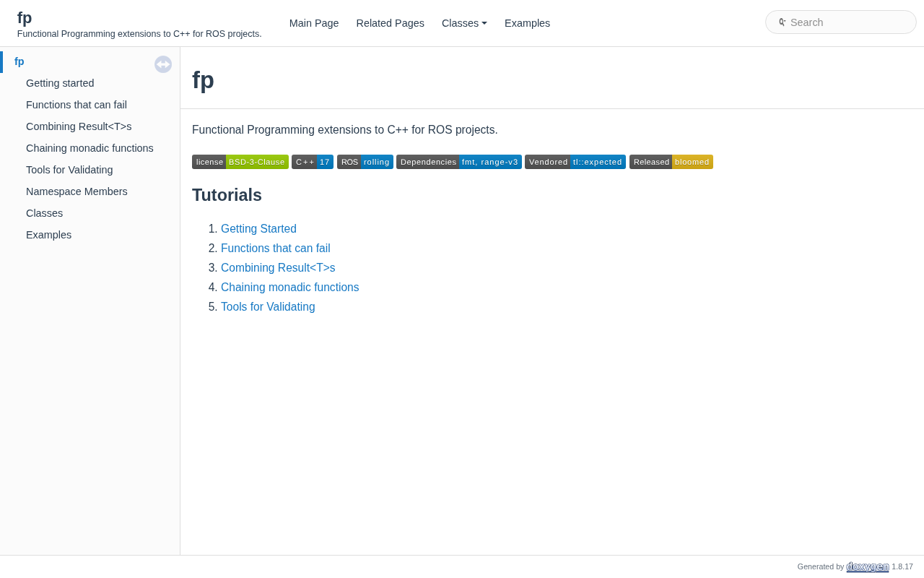The width and height of the screenshot is (924, 578).
Task: Open Examples from the top menu
Action: [x=527, y=23]
